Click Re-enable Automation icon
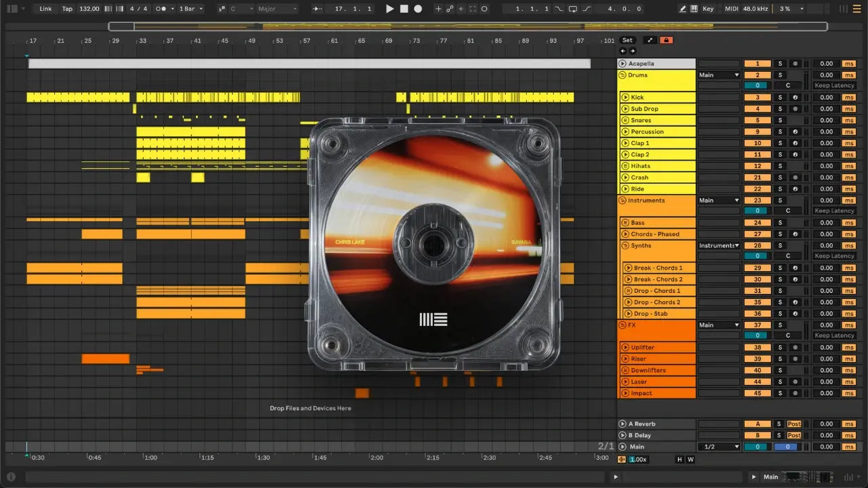 click(461, 9)
